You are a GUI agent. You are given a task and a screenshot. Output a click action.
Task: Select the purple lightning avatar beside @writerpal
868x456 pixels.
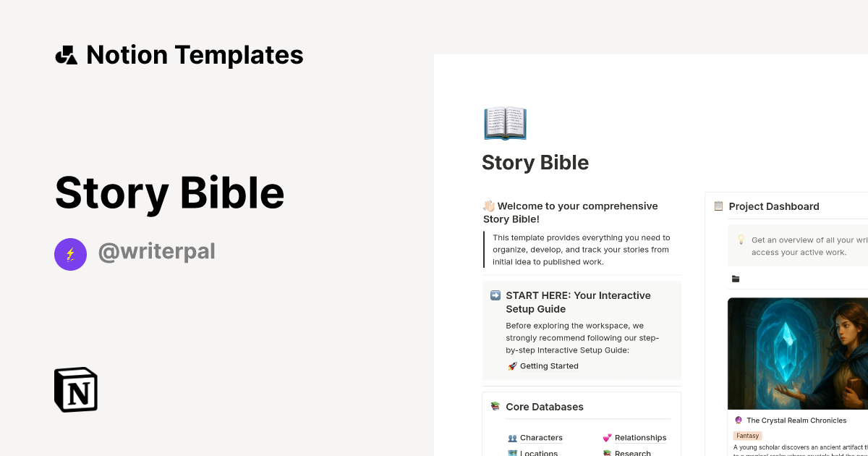tap(70, 254)
